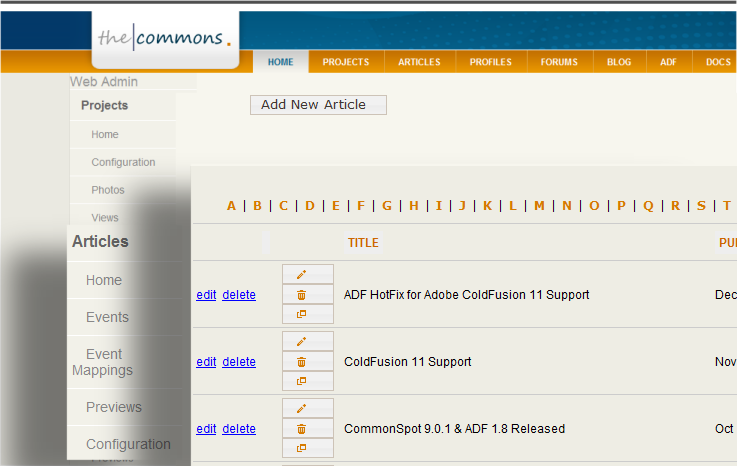Click the Add New Article button
The width and height of the screenshot is (737, 466).
click(x=318, y=105)
